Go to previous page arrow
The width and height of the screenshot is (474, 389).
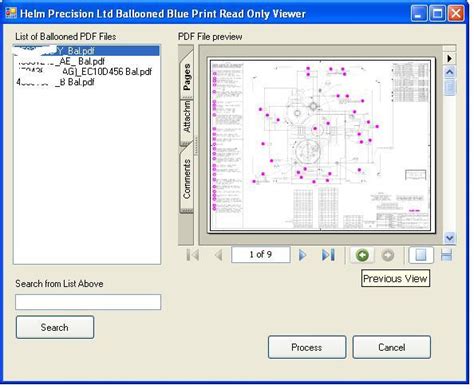[219, 255]
